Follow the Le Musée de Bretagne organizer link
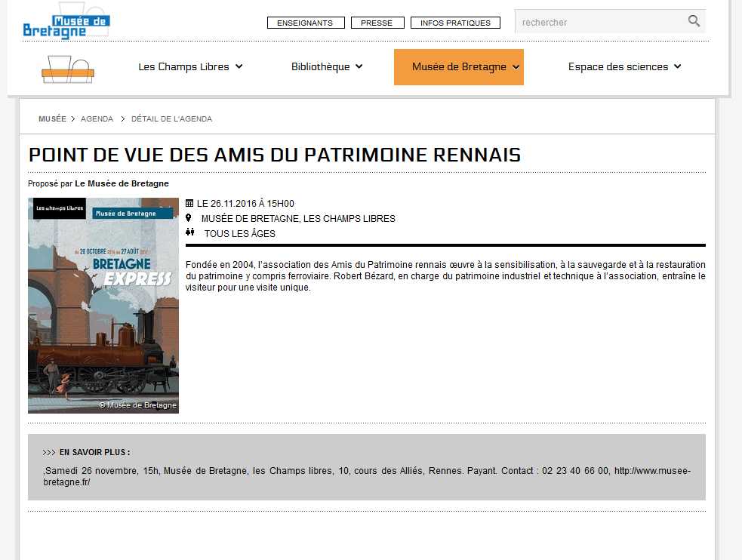 [122, 183]
